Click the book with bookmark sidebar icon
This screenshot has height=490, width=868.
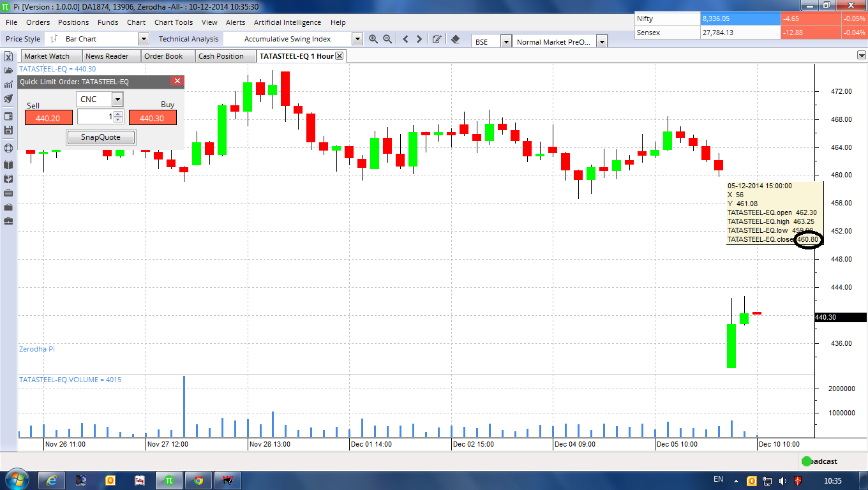(8, 179)
